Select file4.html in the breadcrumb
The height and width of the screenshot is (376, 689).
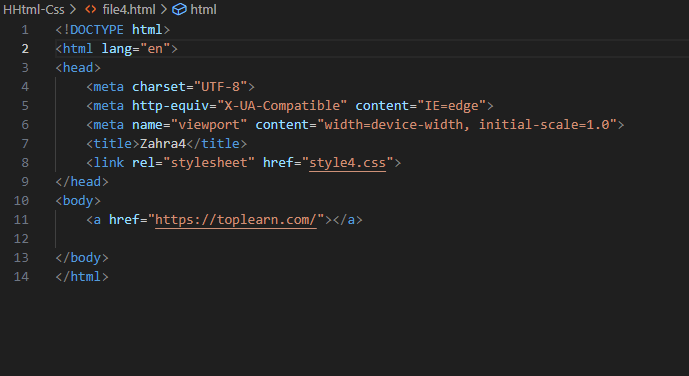(129, 9)
